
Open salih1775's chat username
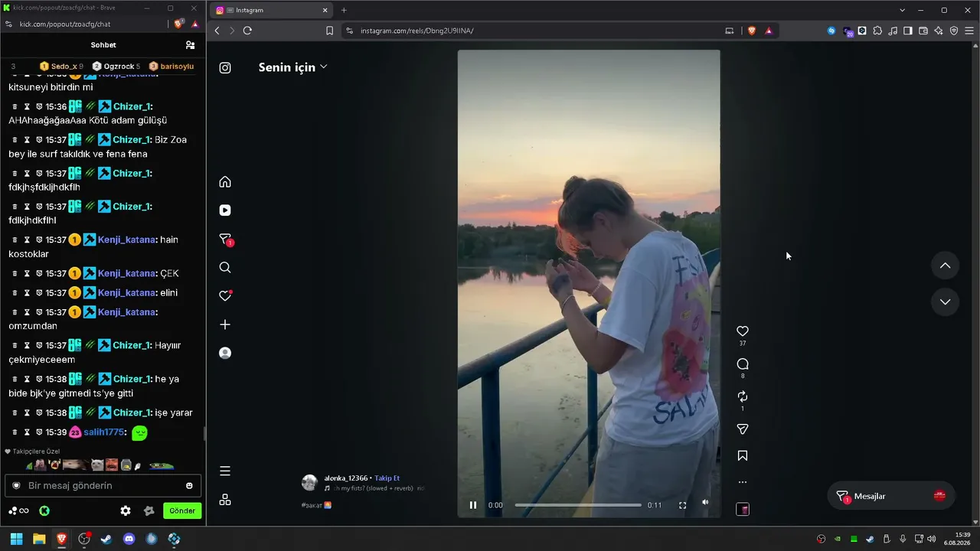[x=103, y=432]
